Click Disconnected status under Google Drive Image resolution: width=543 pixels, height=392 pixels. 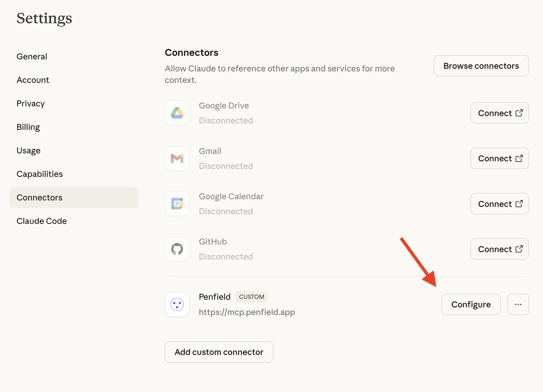(226, 120)
